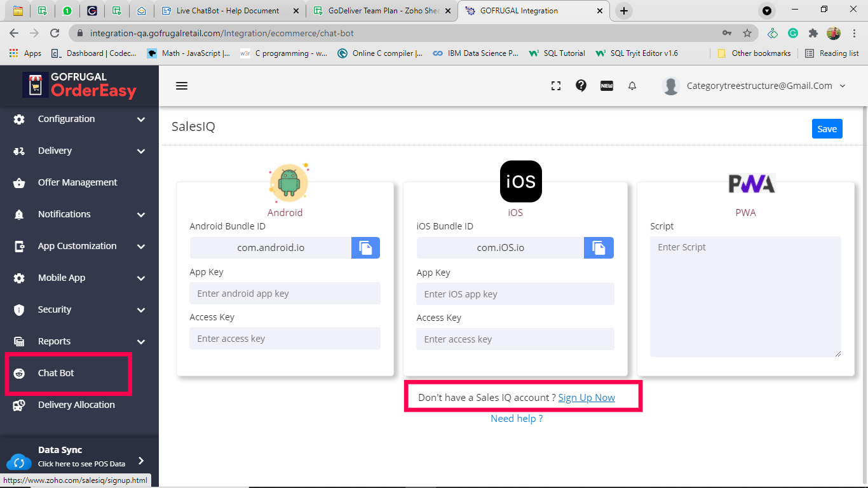Expand the Security section chevron
The width and height of the screenshot is (868, 488).
[x=141, y=310]
